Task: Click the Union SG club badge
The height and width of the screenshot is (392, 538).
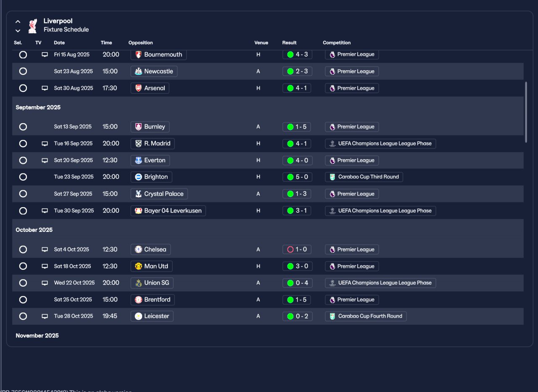Action: [x=138, y=283]
